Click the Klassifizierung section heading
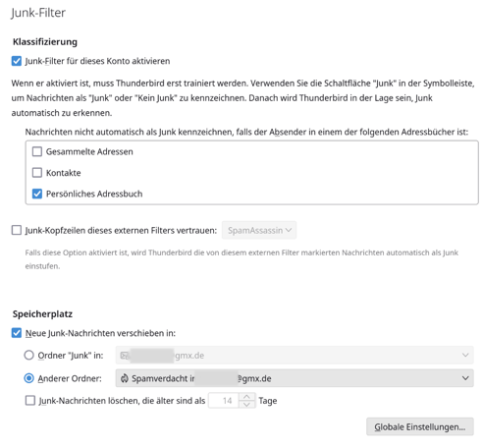This screenshot has width=483, height=448. (x=45, y=42)
